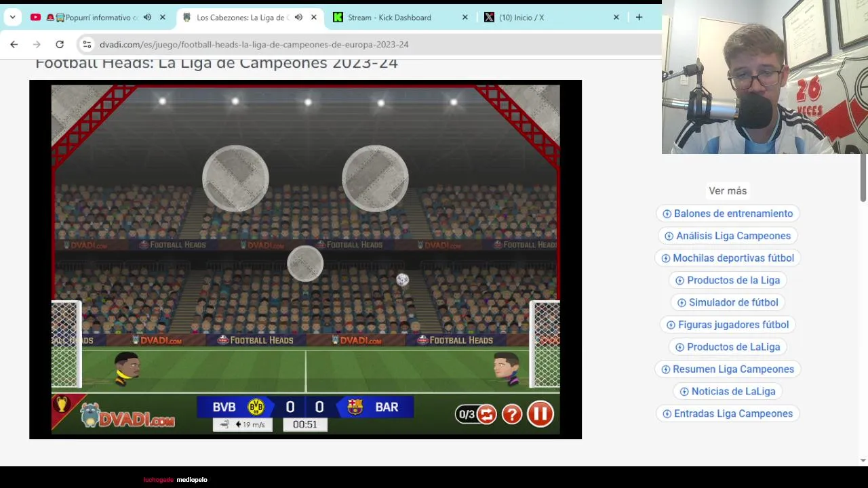Image resolution: width=868 pixels, height=488 pixels.
Task: Close the Stream - Kick Dashboard tab
Action: pyautogui.click(x=465, y=17)
